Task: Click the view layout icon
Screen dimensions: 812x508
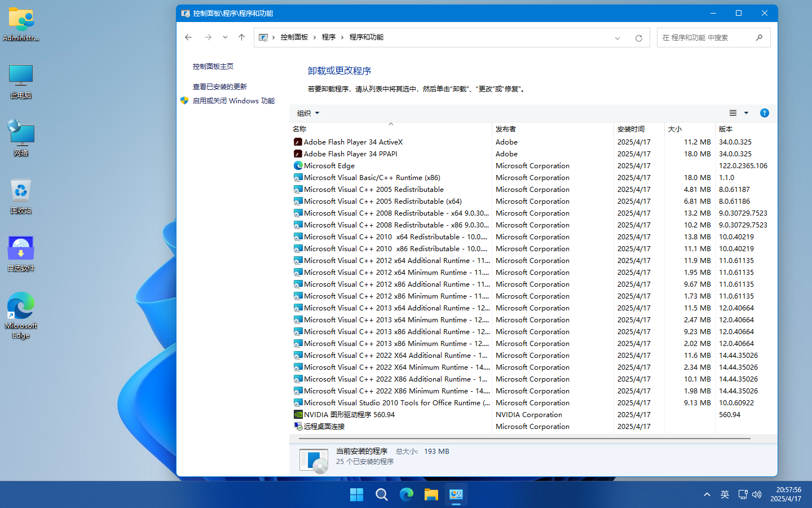Action: (x=733, y=113)
